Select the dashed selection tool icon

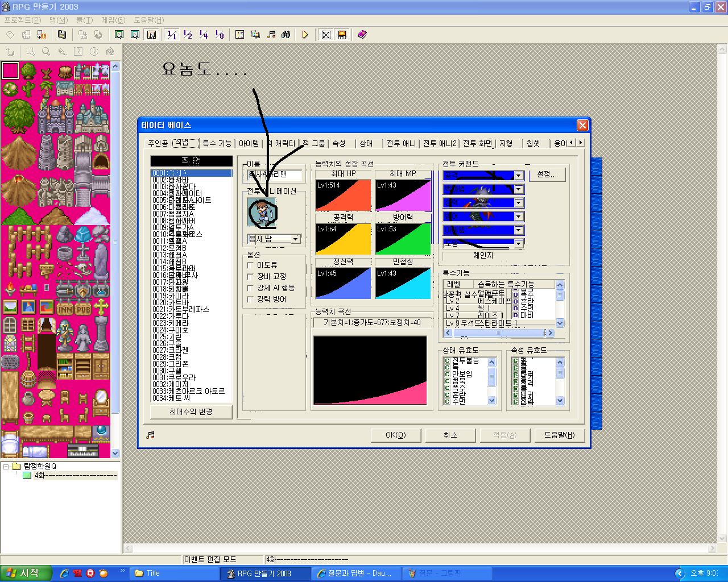(x=30, y=52)
